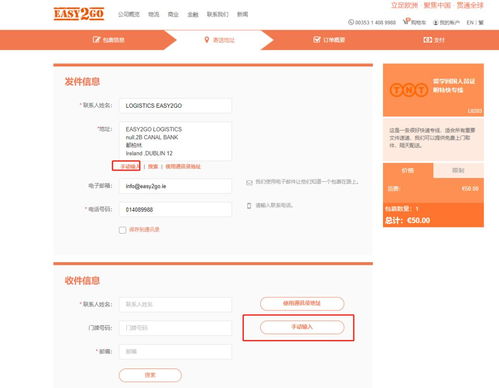
Task: Switch language to EN
Action: click(470, 23)
